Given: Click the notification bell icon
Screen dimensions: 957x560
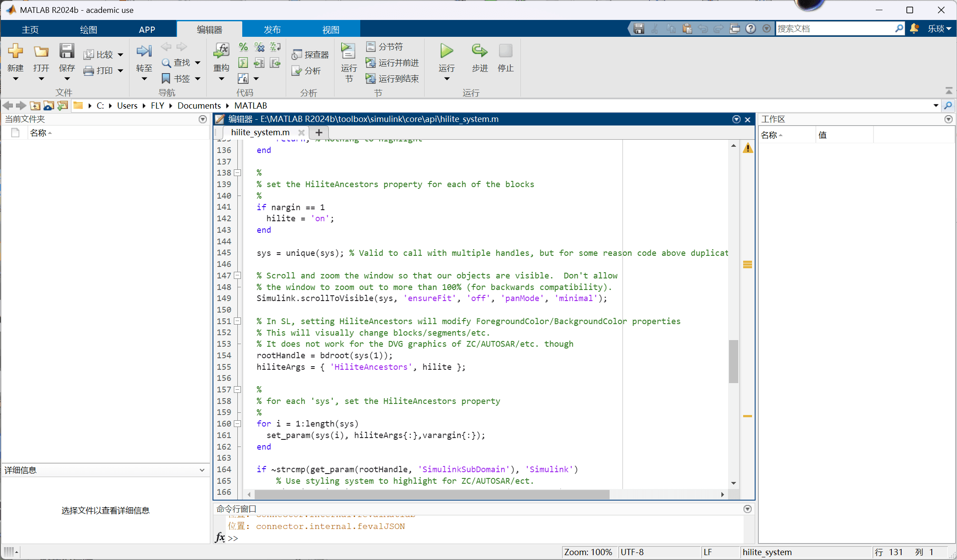Looking at the screenshot, I should point(914,29).
